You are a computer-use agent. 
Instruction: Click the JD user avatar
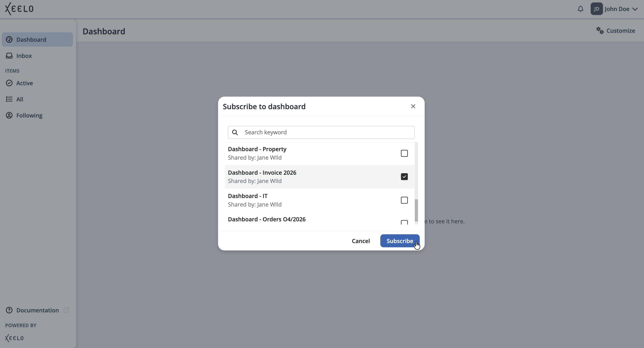pyautogui.click(x=596, y=9)
